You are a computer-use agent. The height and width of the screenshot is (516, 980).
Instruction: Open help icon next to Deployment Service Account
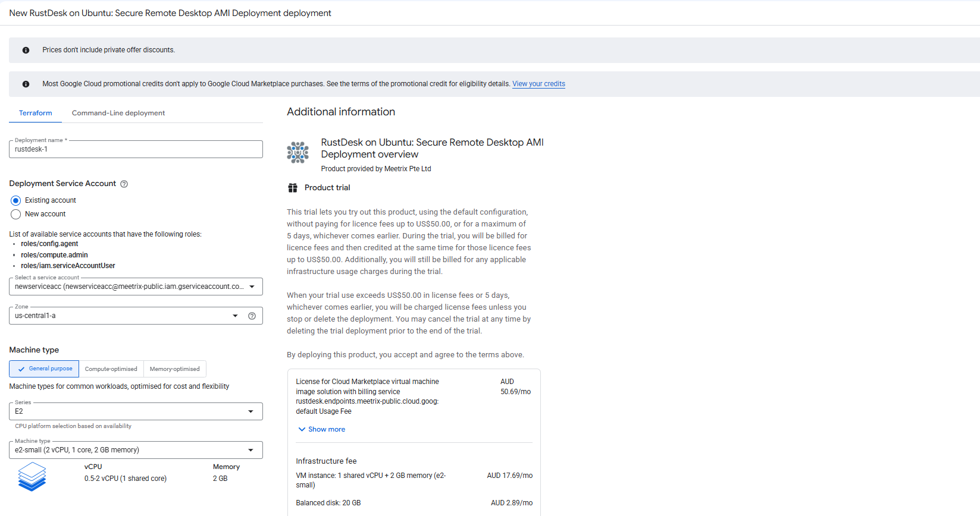point(124,184)
